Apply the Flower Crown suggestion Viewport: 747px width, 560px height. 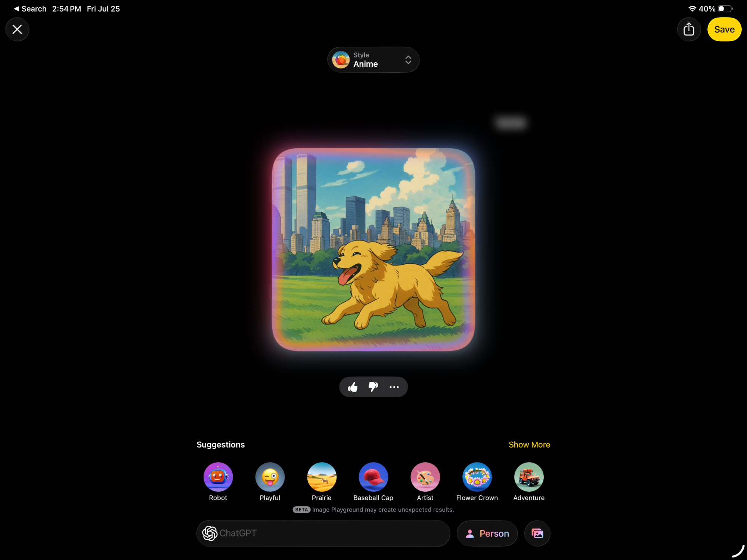point(477,477)
